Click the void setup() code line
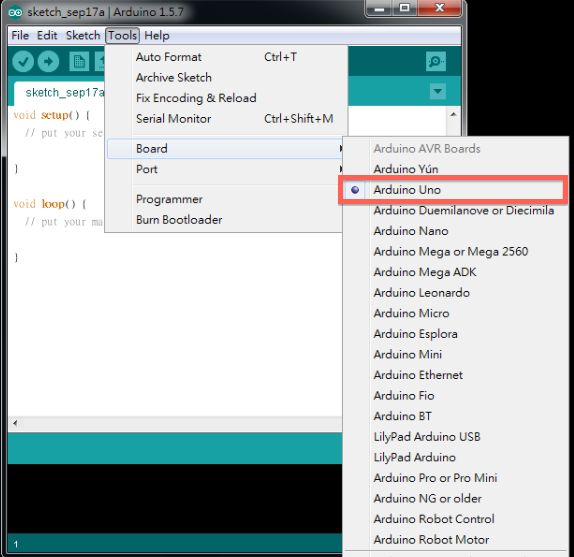The width and height of the screenshot is (574, 557). [x=52, y=115]
